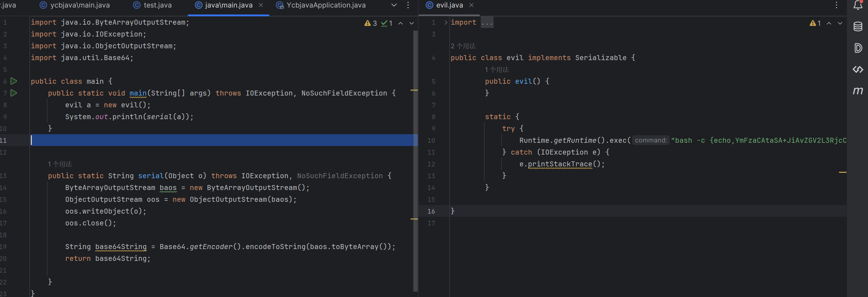Viewport: 868px width, 297px height.
Task: Click the left editor vertical scrollbar
Action: pos(416,161)
